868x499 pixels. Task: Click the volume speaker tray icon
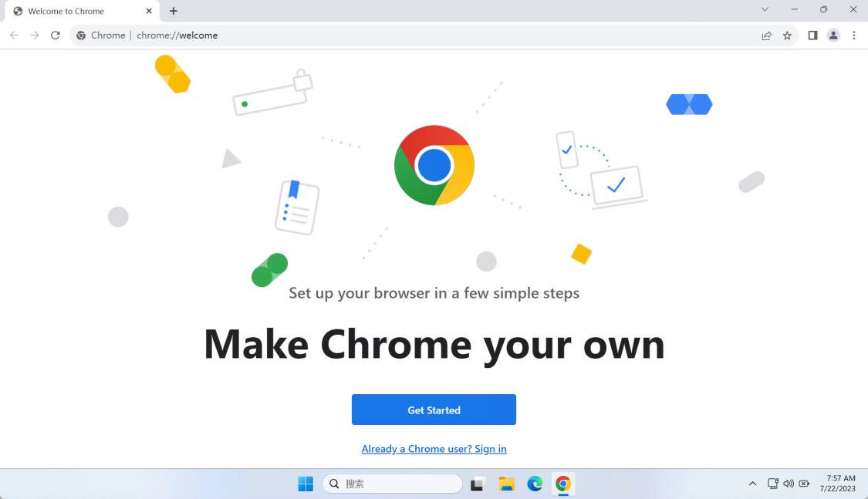point(789,484)
